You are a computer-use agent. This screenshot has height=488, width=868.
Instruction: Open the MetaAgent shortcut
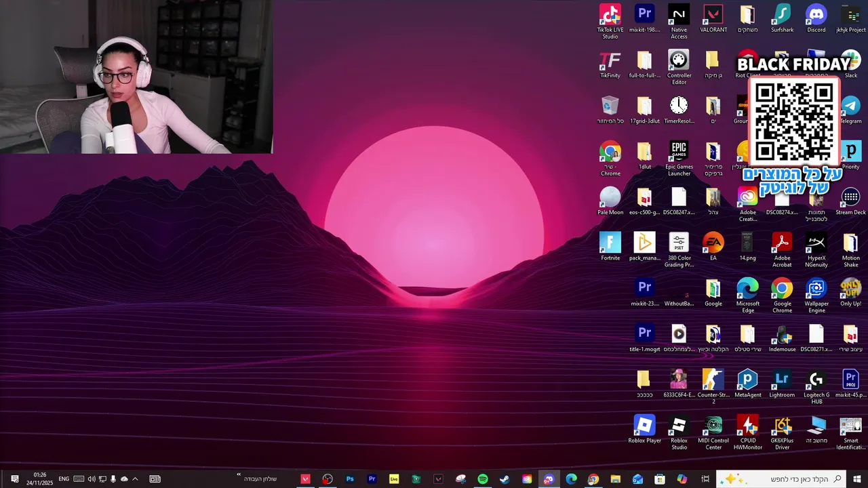tap(747, 384)
